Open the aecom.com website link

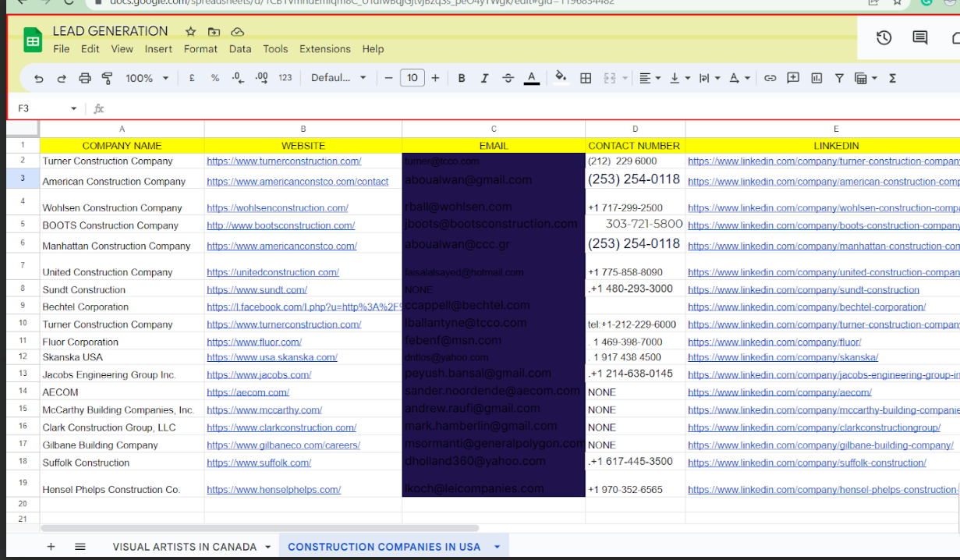click(248, 392)
